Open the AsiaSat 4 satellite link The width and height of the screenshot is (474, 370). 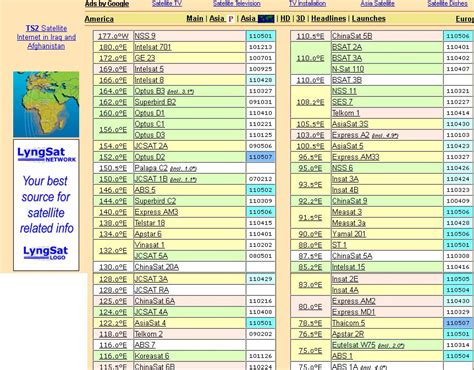[150, 323]
